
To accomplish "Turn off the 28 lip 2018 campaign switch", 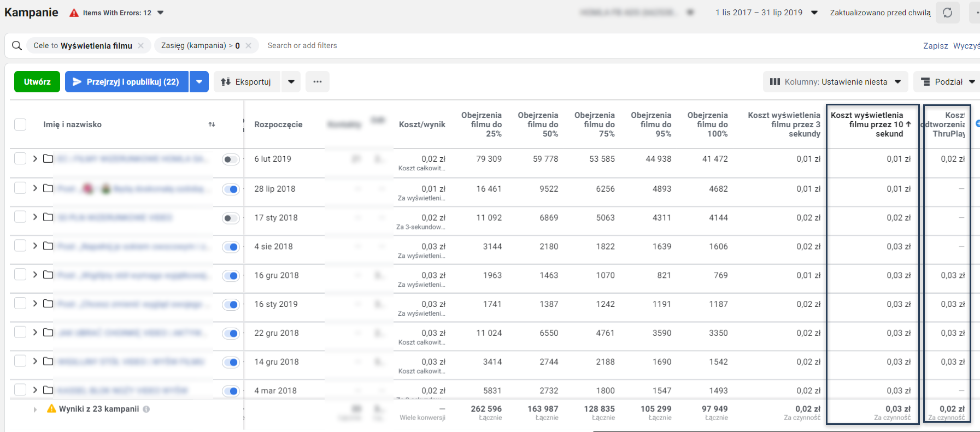I will pyautogui.click(x=231, y=189).
